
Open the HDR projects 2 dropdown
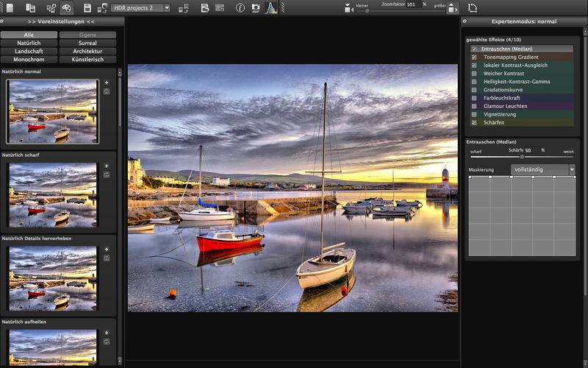(x=140, y=8)
